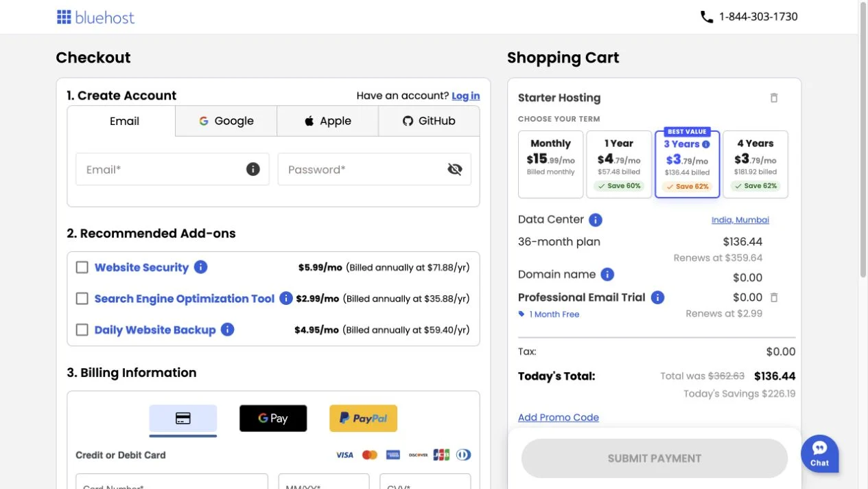Click into the MM/YY expiry field
Image resolution: width=868 pixels, height=489 pixels.
pyautogui.click(x=324, y=481)
